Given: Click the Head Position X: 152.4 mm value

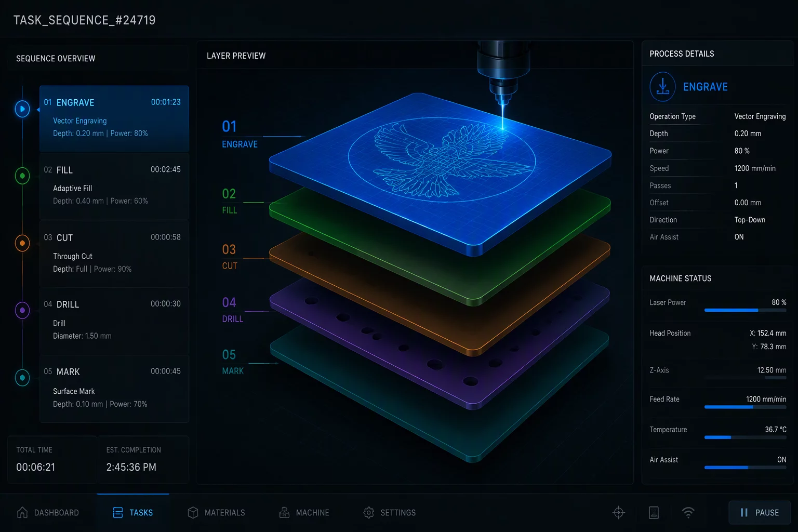Looking at the screenshot, I should [x=768, y=333].
